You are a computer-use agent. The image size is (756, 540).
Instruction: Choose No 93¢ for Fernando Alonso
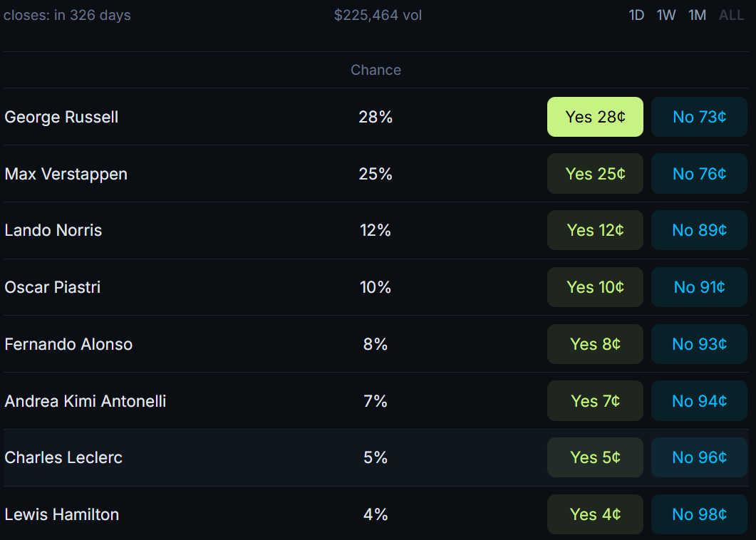699,344
